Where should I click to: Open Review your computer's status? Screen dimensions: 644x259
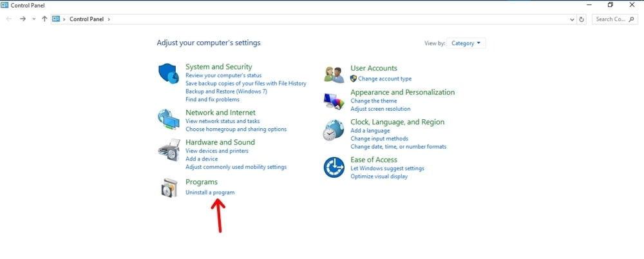pyautogui.click(x=223, y=75)
